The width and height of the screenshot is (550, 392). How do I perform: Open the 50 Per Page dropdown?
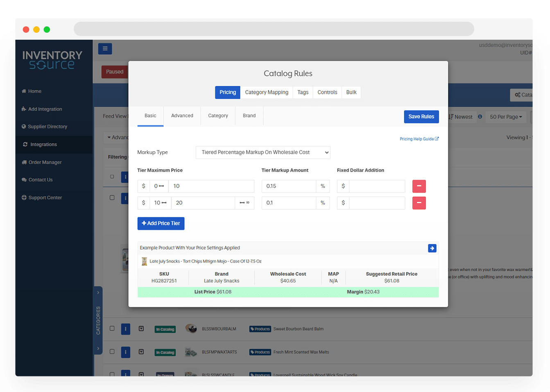pyautogui.click(x=506, y=117)
